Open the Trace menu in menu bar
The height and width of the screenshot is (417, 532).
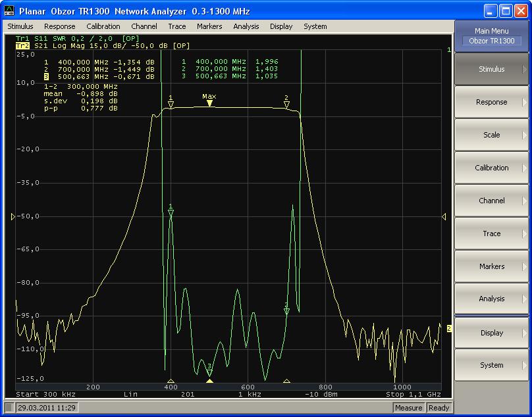176,26
